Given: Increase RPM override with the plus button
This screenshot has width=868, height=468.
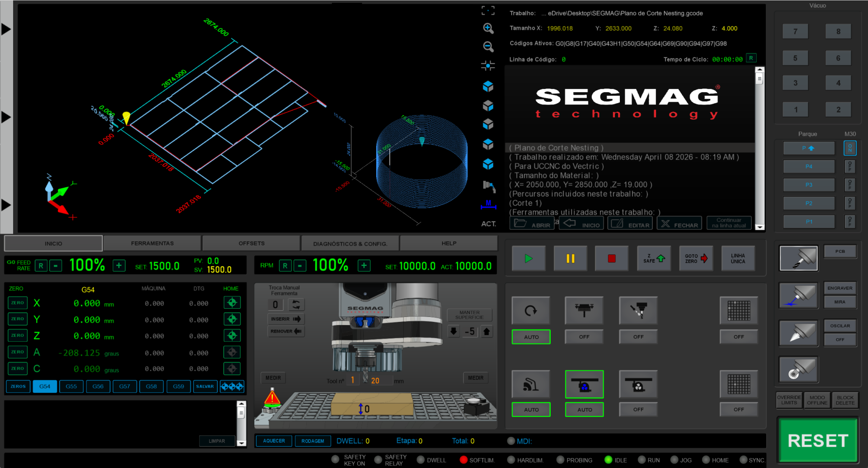Looking at the screenshot, I should click(364, 265).
